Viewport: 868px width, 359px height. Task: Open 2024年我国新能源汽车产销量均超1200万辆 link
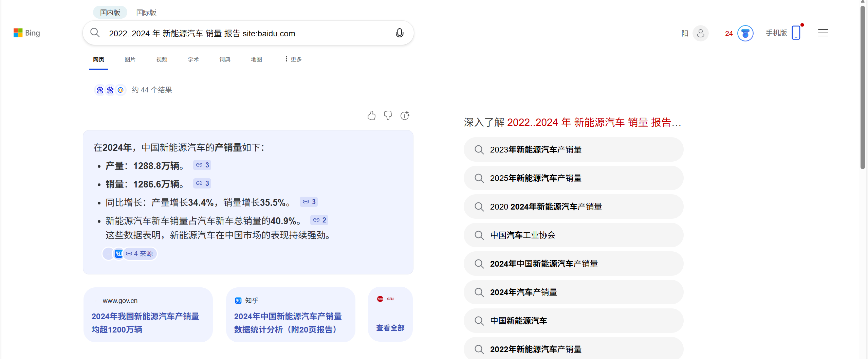click(145, 323)
